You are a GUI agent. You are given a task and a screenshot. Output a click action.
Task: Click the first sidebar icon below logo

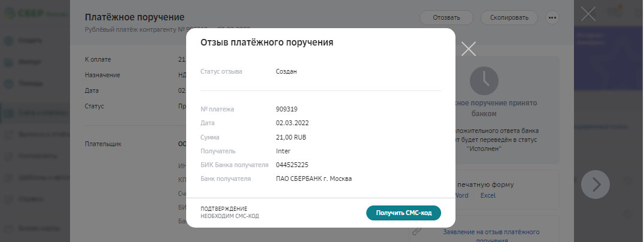(10, 41)
